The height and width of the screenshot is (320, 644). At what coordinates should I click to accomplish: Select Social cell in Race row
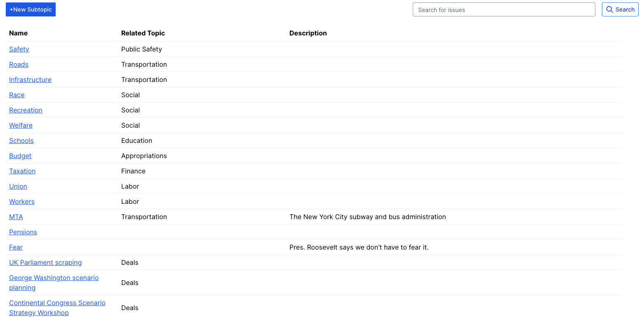coord(130,95)
